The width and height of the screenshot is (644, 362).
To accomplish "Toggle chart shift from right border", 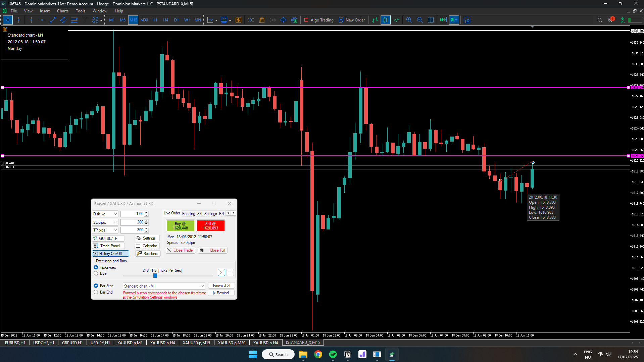I will click(454, 20).
